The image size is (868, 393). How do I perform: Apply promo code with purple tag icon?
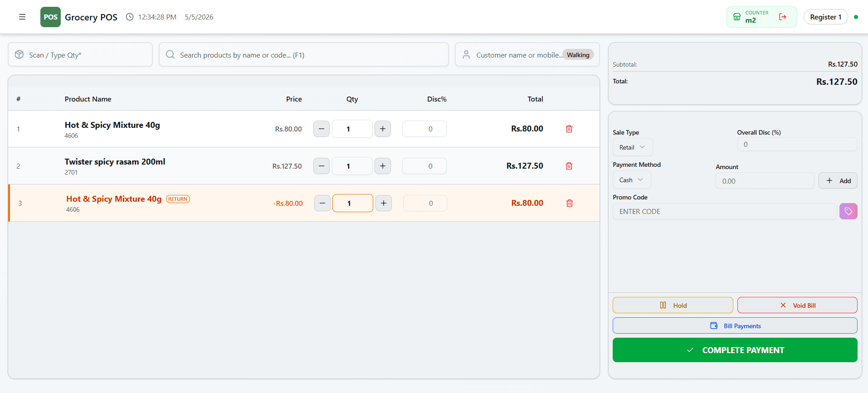pyautogui.click(x=848, y=211)
